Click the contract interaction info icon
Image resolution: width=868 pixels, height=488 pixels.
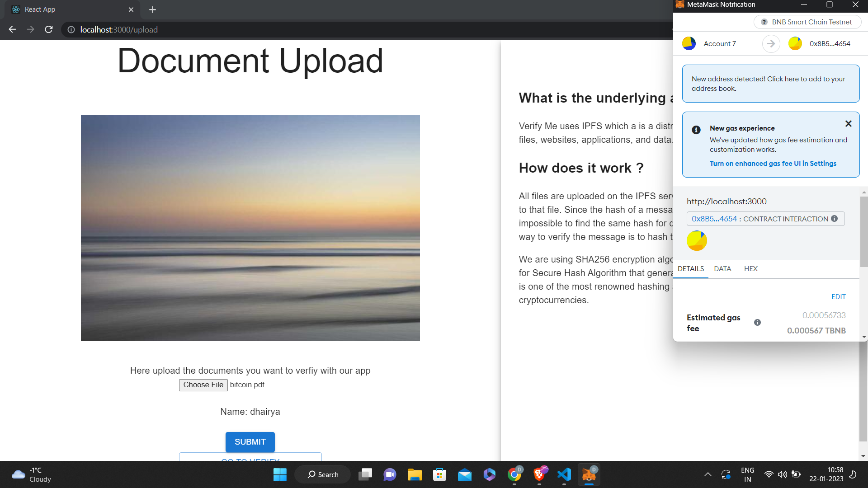click(835, 219)
